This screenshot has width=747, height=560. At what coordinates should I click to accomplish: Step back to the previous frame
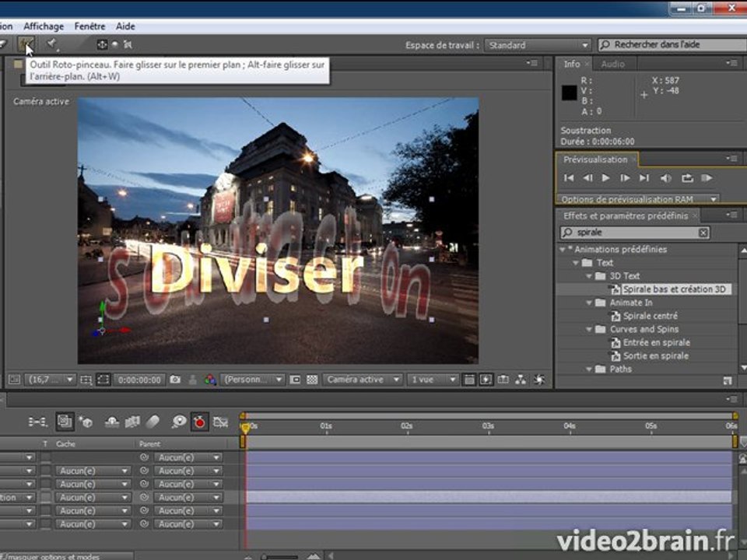tap(587, 178)
